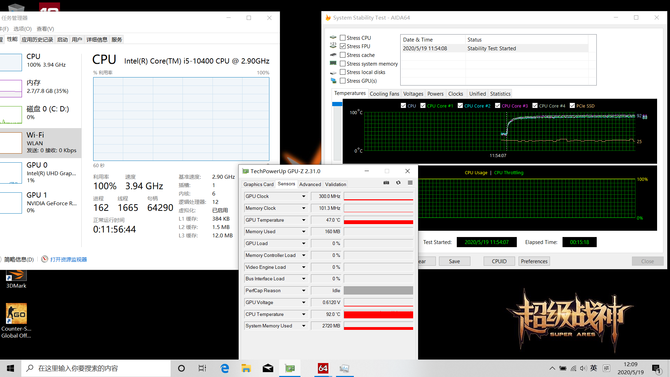Open 3DMark desktop shortcut
The image size is (670, 377).
16,279
